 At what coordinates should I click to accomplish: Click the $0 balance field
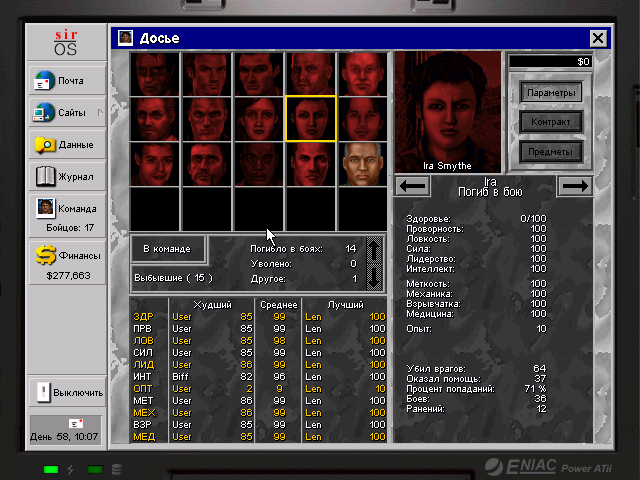[550, 62]
